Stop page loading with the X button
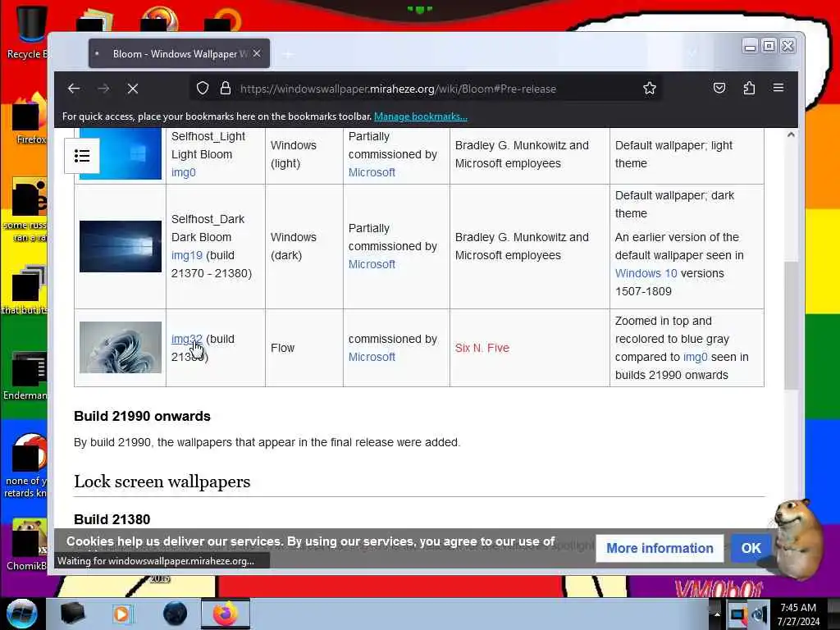Viewport: 840px width, 630px height. (133, 89)
